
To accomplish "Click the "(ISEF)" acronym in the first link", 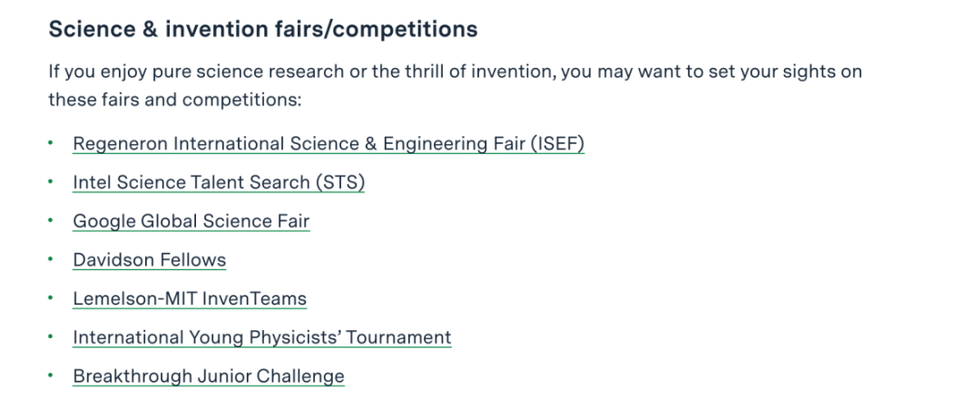I will pos(557,144).
